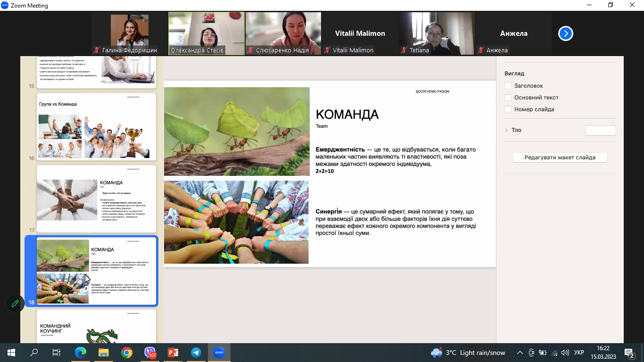Switch keyboard language УКР indicator

click(579, 353)
